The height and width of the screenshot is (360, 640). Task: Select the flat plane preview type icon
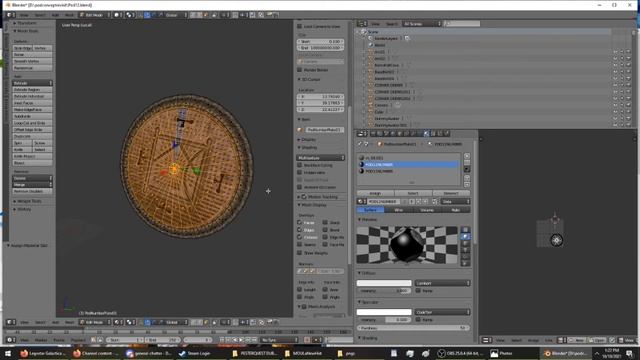(465, 230)
